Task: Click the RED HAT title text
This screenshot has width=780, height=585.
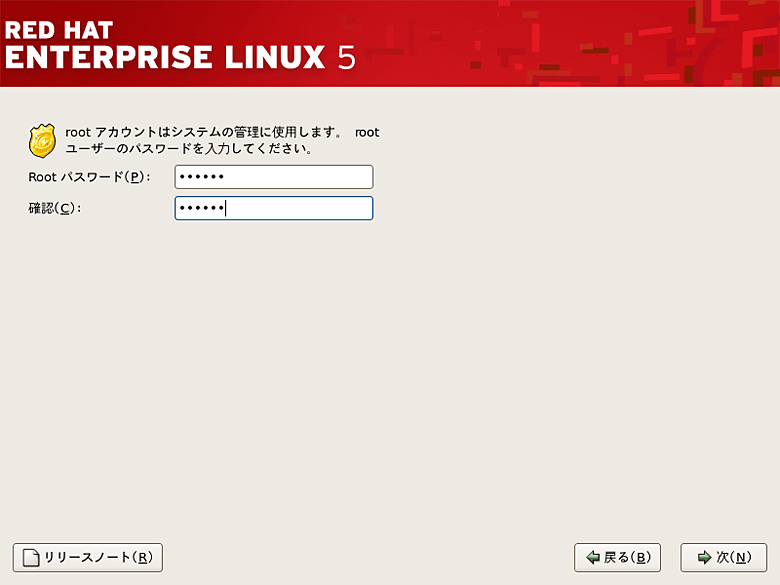Action: coord(59,28)
